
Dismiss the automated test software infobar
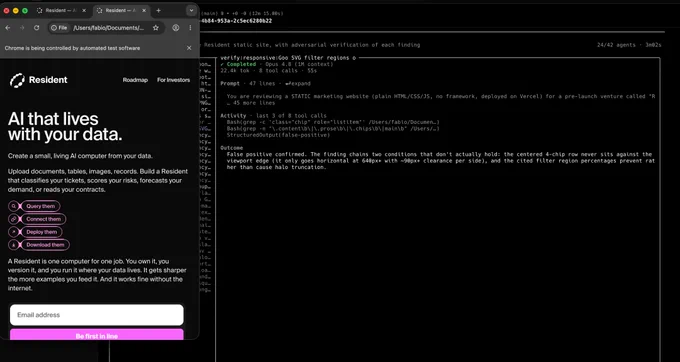(189, 48)
